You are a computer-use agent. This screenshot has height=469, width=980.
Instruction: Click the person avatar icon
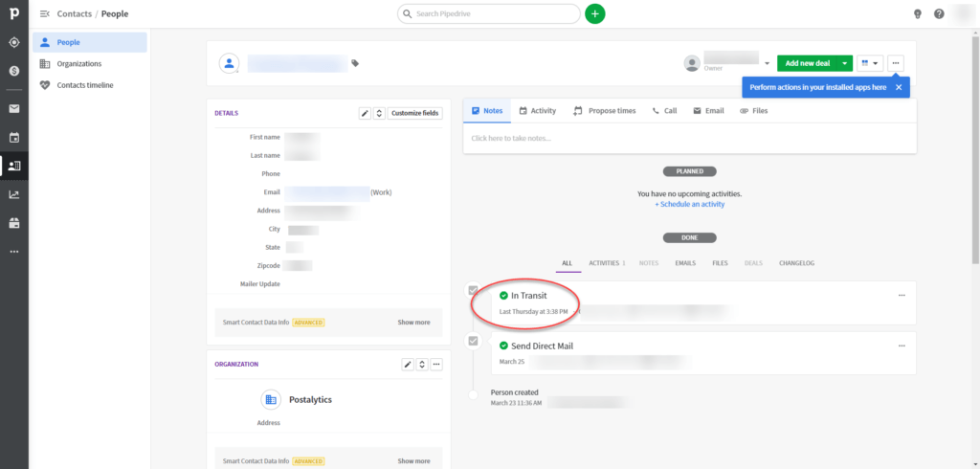229,63
